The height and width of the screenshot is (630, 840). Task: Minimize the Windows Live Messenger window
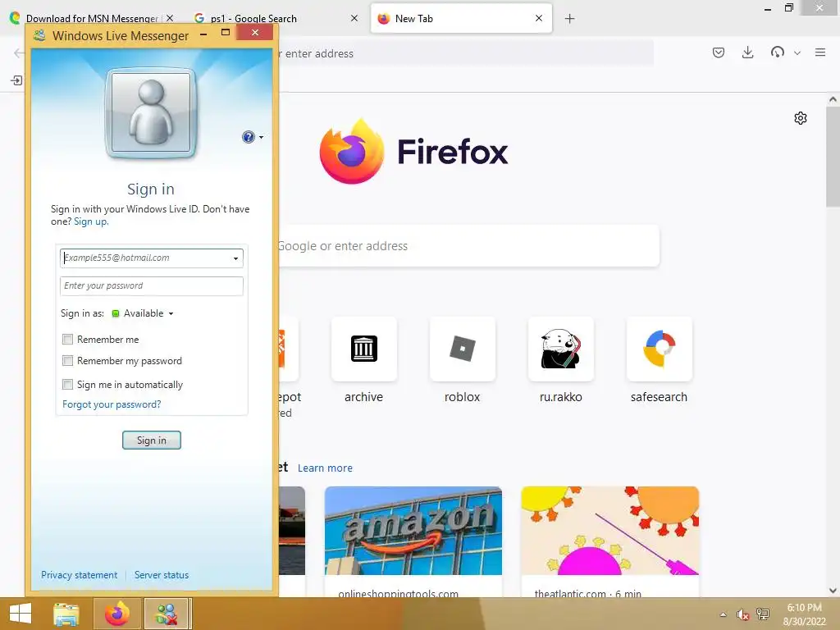coord(203,34)
